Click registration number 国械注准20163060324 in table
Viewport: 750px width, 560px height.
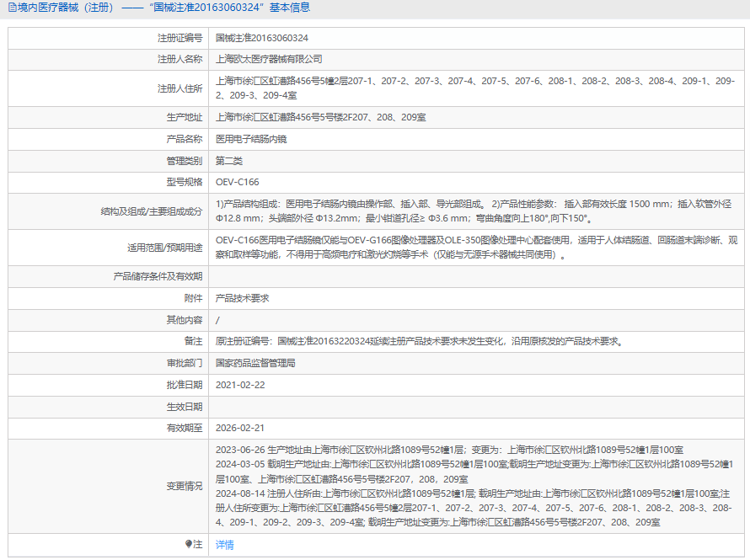click(x=261, y=38)
